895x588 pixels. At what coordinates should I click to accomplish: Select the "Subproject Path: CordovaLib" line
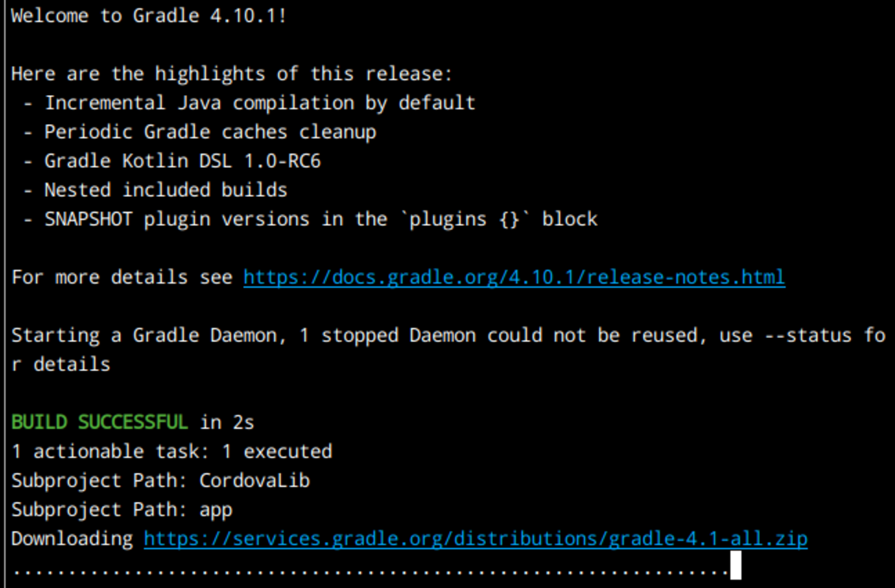point(160,481)
